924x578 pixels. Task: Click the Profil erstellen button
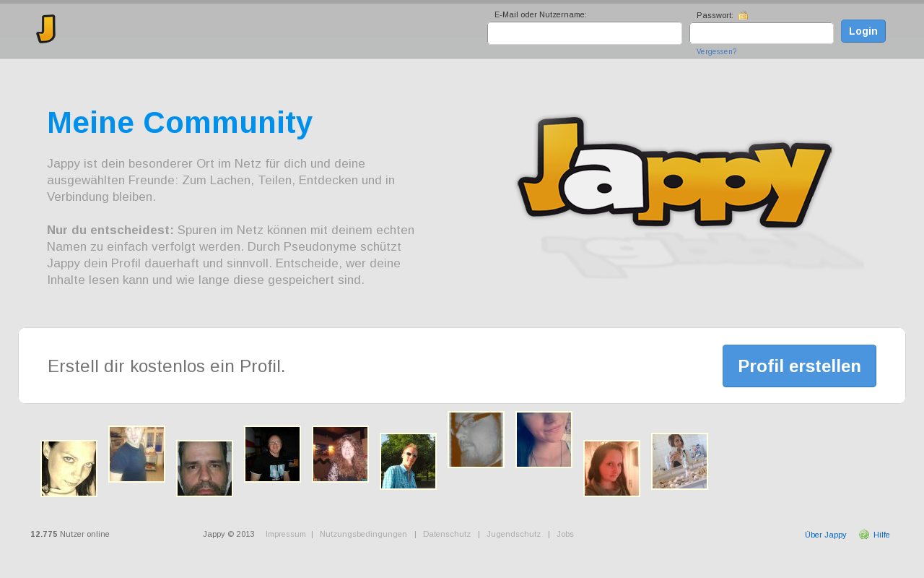point(799,366)
